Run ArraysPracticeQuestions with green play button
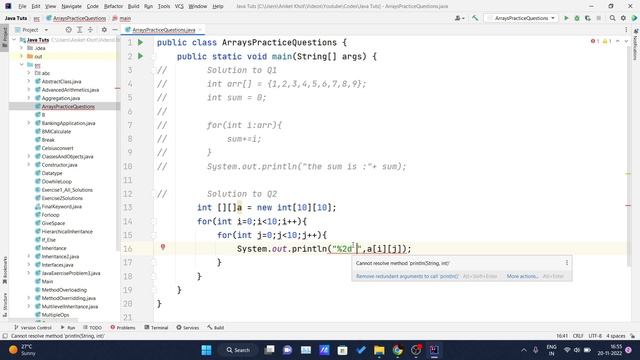 [566, 18]
